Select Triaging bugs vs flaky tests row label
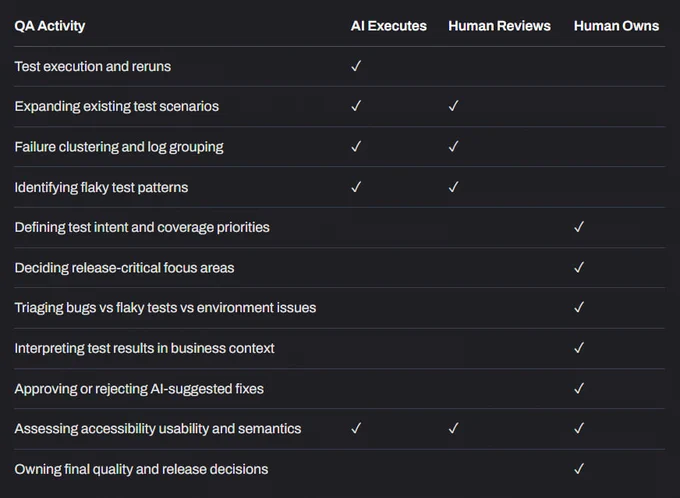680x498 pixels. 165,308
